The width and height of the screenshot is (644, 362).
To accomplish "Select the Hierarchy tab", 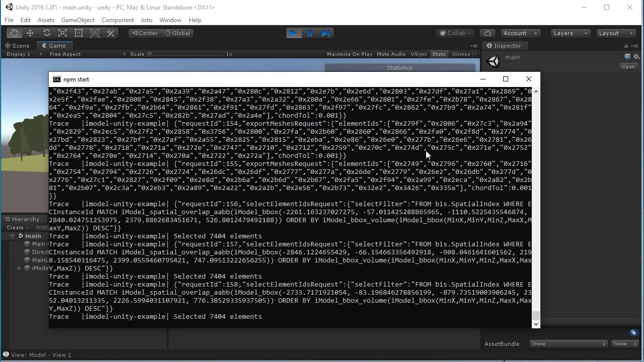I will [22, 219].
